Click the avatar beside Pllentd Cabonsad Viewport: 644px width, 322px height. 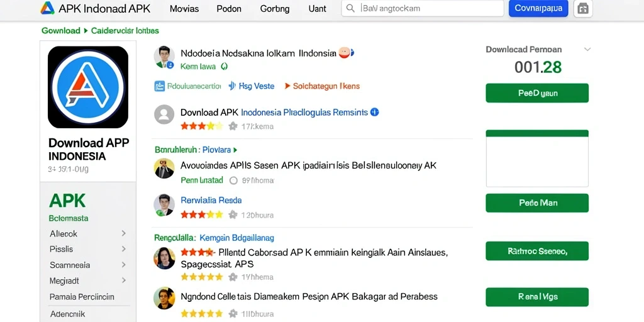coord(164,258)
